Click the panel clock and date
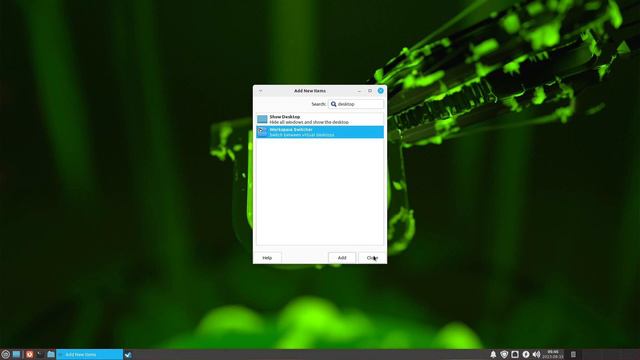The image size is (640, 360). [x=553, y=354]
